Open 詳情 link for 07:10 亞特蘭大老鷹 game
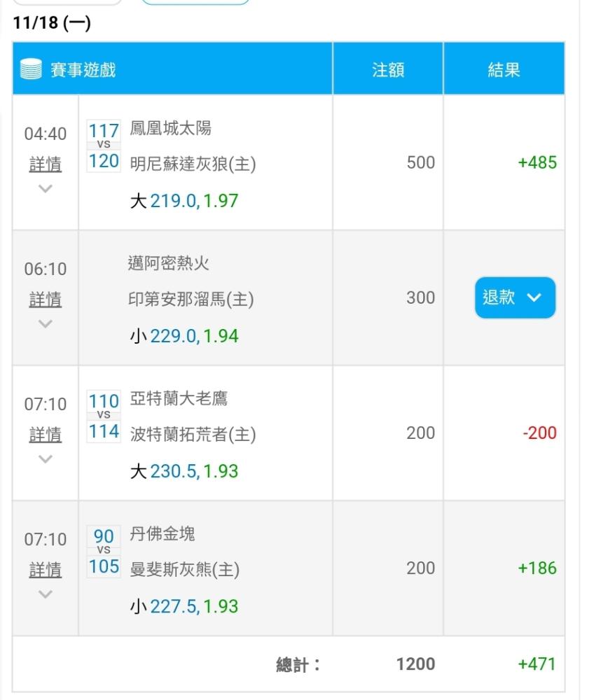Viewport: 601px width, 700px height. [45, 435]
